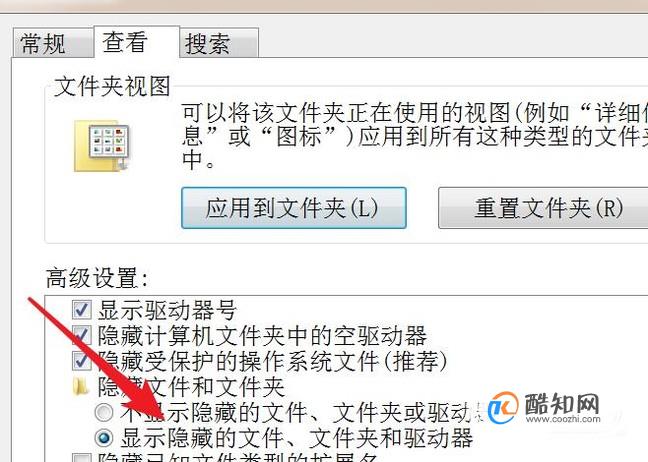Open the www.coozhi.com watermark link
The height and width of the screenshot is (462, 648).
[563, 419]
